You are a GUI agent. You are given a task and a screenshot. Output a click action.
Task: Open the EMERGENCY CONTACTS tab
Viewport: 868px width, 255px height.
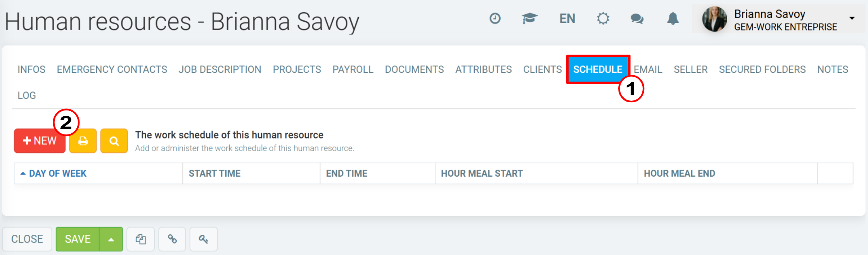click(112, 69)
